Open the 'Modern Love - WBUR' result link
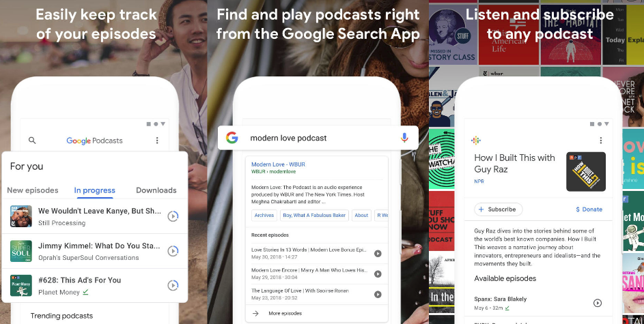This screenshot has width=644, height=324. [x=278, y=164]
